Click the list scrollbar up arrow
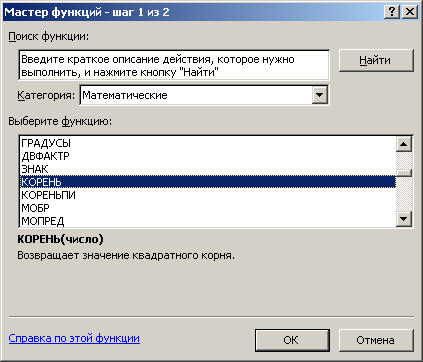The image size is (423, 362). coord(404,144)
